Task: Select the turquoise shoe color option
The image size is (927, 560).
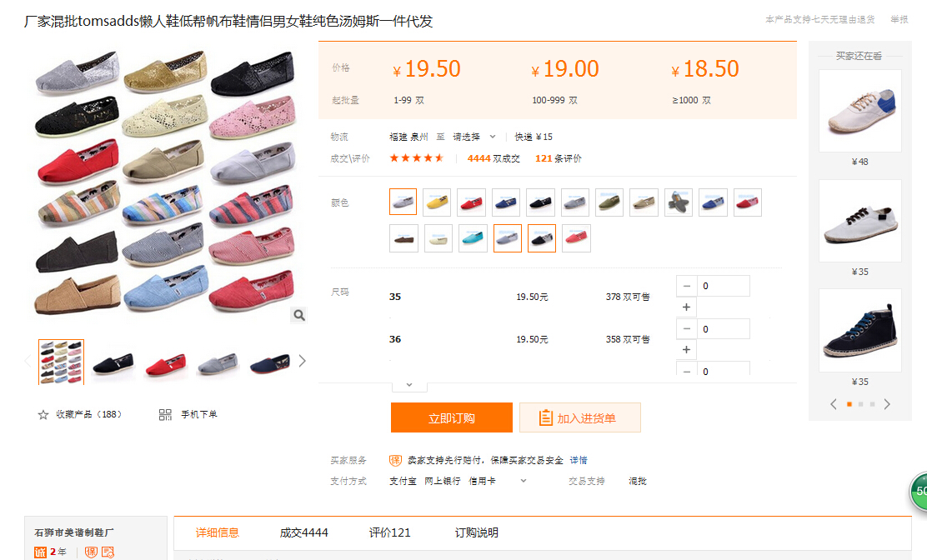Action: pyautogui.click(x=473, y=238)
